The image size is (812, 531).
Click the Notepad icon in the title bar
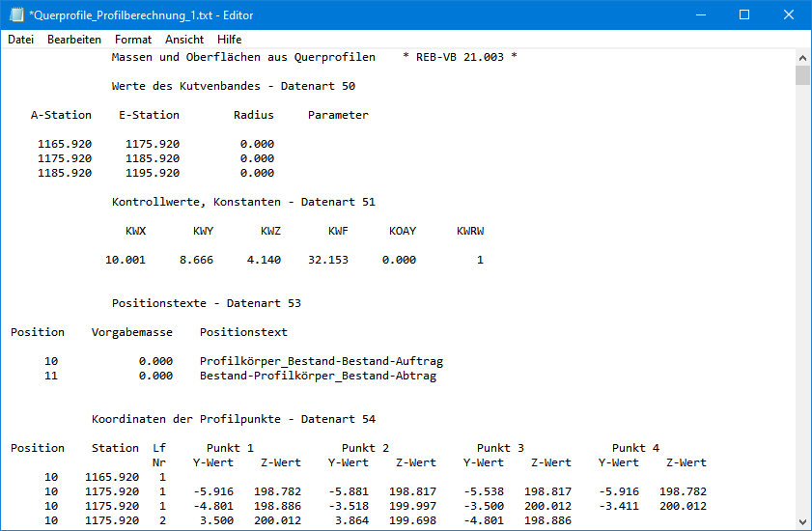[16, 15]
